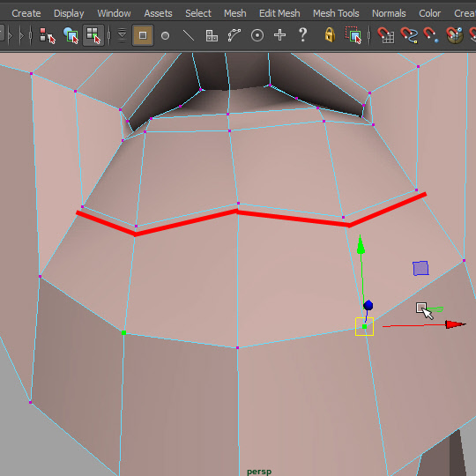Enable snap to curves magnet icon
This screenshot has width=476, height=476.
(409, 35)
